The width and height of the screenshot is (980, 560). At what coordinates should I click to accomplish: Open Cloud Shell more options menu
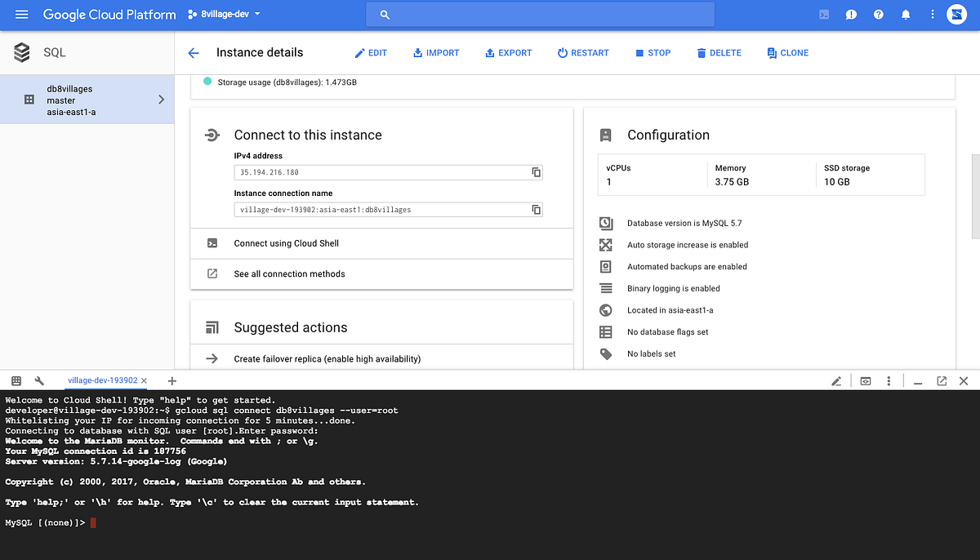tap(889, 380)
